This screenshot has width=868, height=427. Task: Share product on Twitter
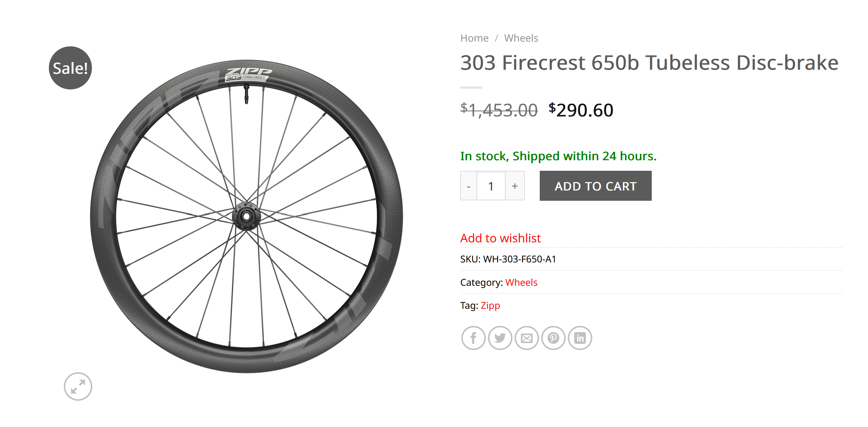(500, 338)
